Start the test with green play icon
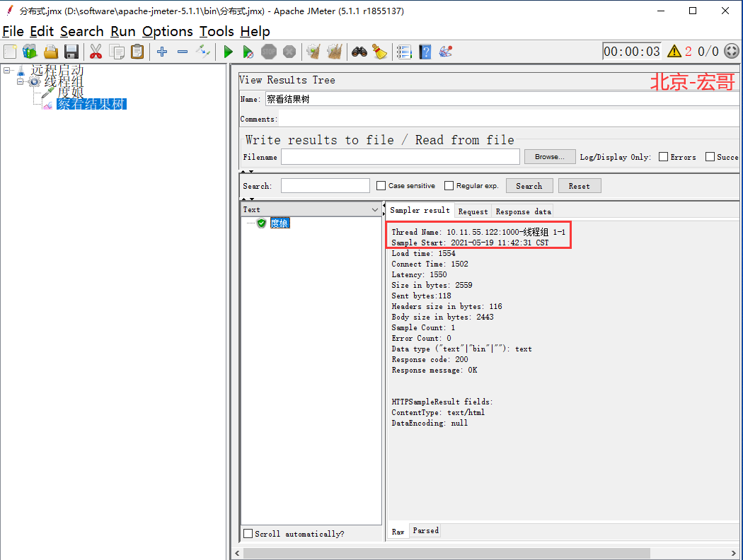Viewport: 743px width, 560px height. point(228,52)
